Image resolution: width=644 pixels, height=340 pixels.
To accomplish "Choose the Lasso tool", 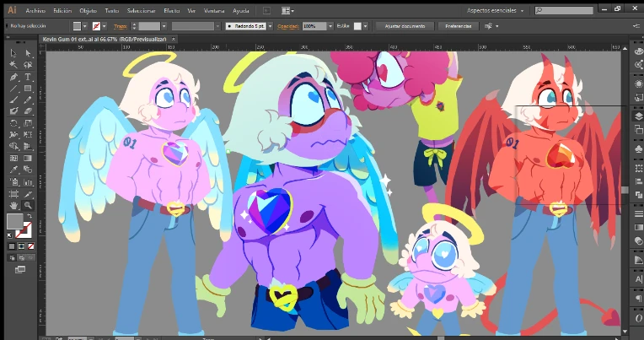I will click(28, 65).
